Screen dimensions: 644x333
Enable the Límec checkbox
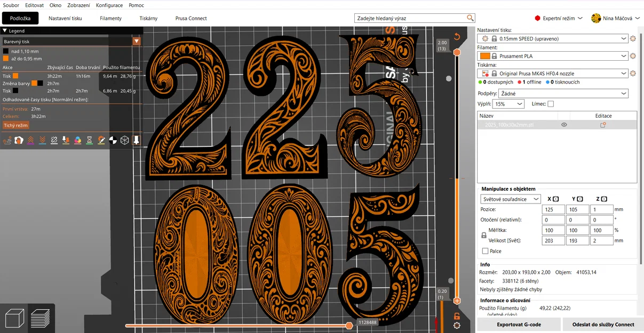coord(551,104)
